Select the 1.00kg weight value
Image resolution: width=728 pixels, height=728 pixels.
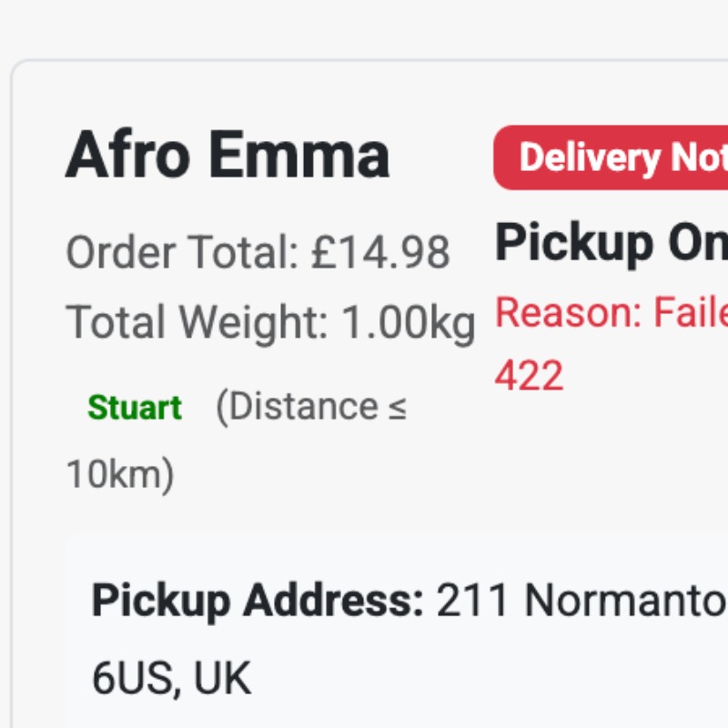[x=409, y=322]
